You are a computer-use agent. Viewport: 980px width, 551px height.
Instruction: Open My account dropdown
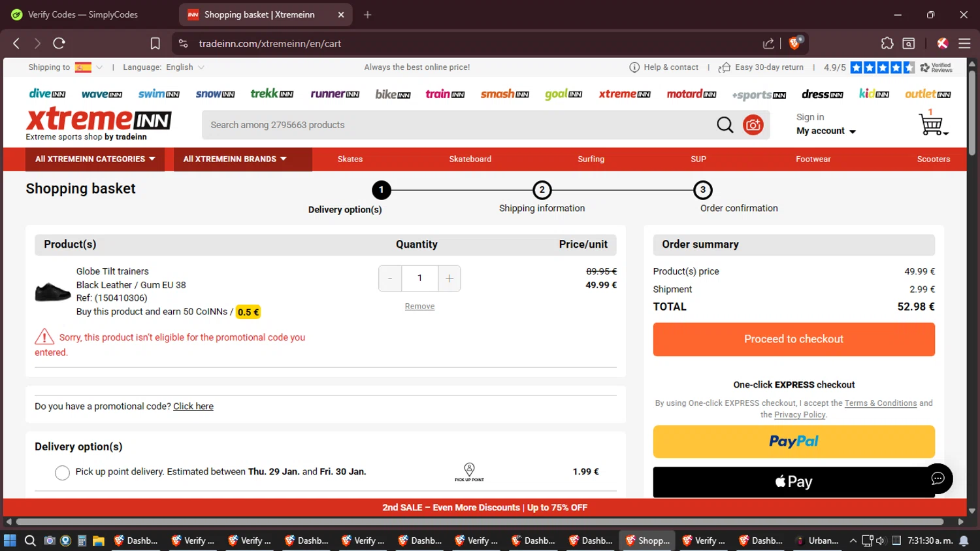pos(826,131)
